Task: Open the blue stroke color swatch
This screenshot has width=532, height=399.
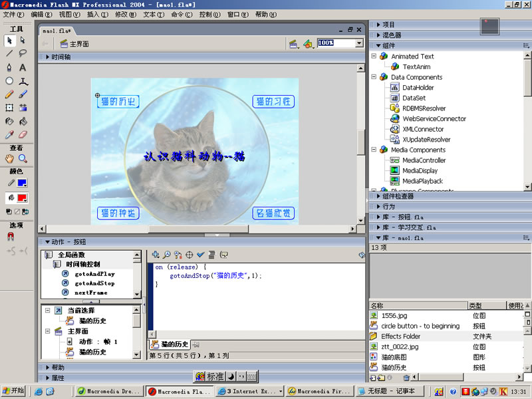Action: pyautogui.click(x=22, y=183)
